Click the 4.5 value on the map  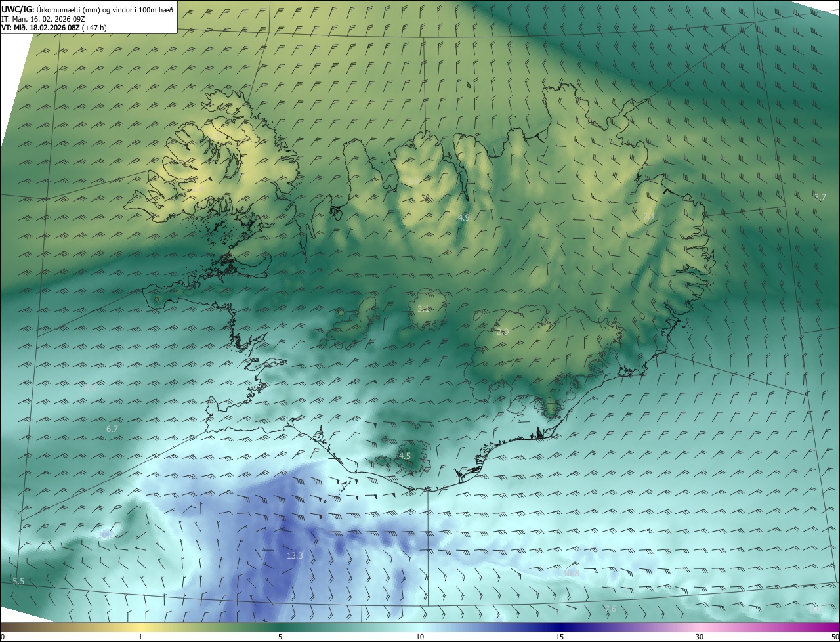[x=405, y=456]
